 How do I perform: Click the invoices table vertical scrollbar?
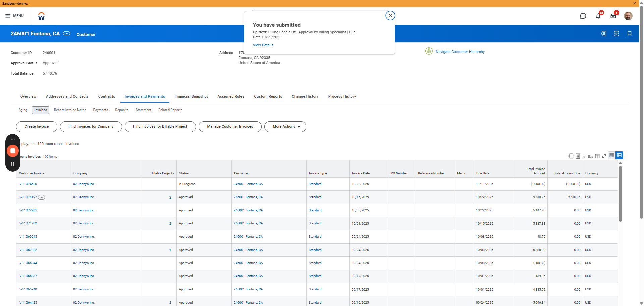pyautogui.click(x=620, y=194)
